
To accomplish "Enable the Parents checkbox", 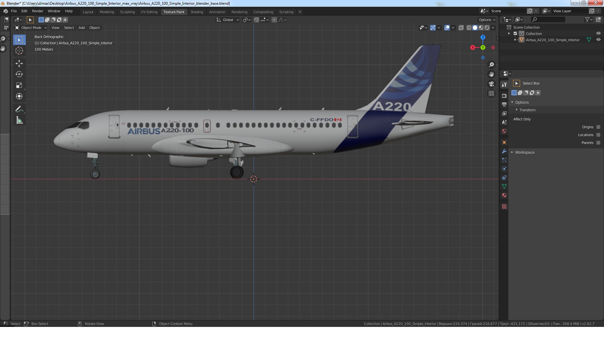I will click(x=598, y=143).
